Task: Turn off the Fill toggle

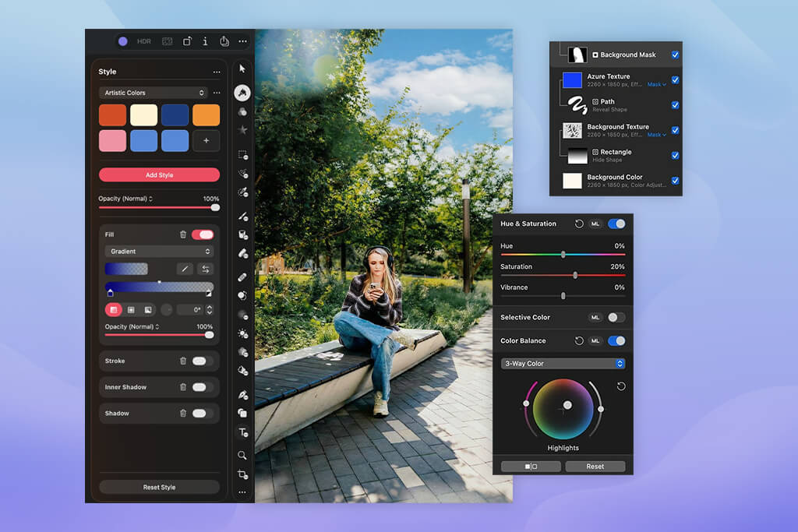Action: coord(203,234)
